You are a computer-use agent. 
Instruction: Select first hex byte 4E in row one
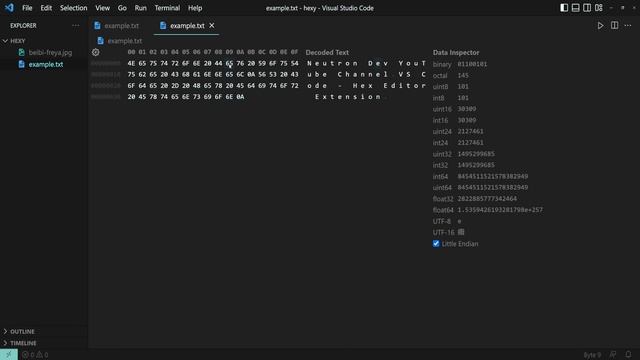coord(131,63)
